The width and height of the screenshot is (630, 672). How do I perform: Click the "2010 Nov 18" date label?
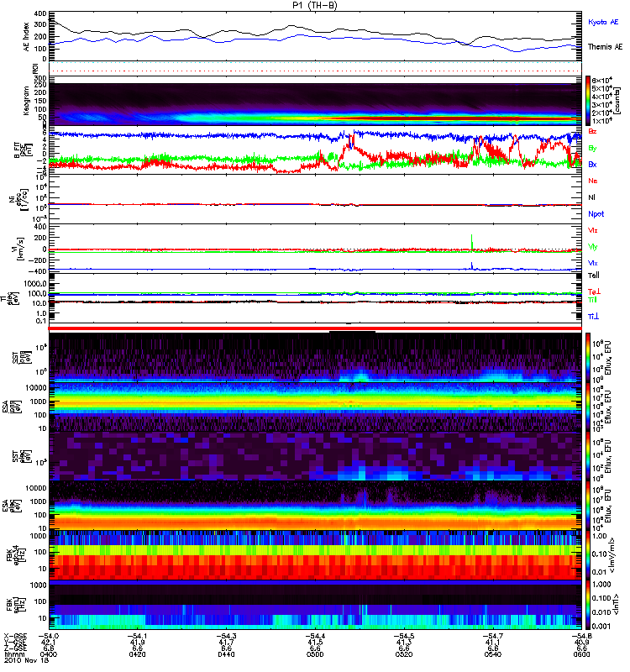tap(26, 660)
